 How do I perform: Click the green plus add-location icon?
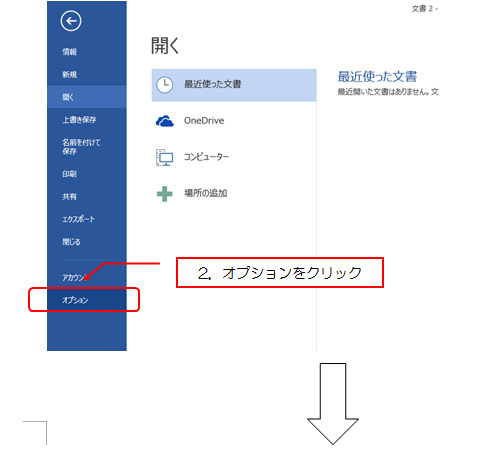165,194
